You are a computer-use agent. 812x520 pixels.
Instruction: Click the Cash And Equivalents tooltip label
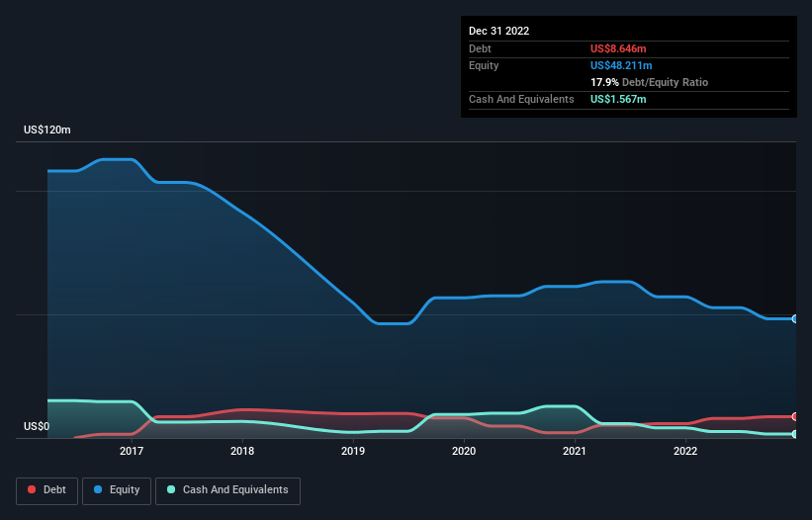coord(521,99)
